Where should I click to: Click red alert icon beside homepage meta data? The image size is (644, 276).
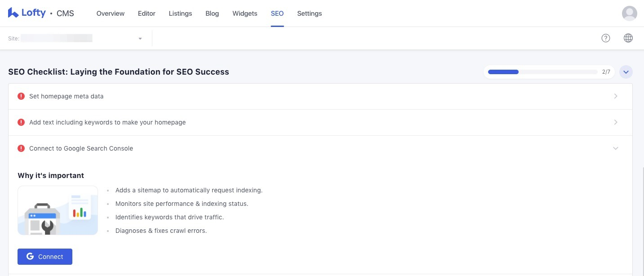(21, 96)
